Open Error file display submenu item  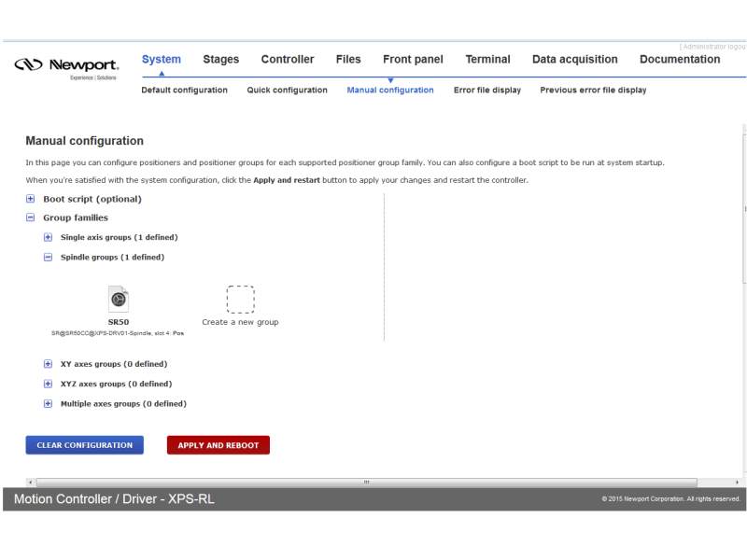(486, 91)
